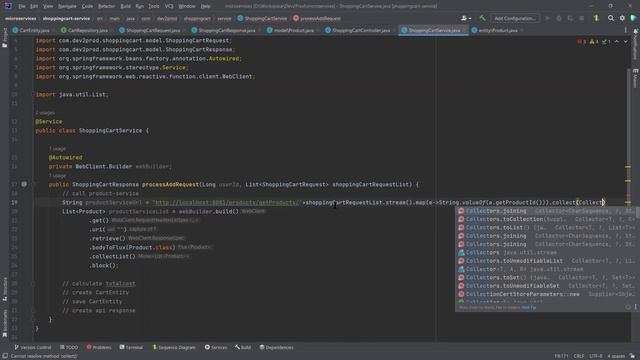Click the Debug icon in toolbar
The height and width of the screenshot is (360, 640).
(x=559, y=18)
